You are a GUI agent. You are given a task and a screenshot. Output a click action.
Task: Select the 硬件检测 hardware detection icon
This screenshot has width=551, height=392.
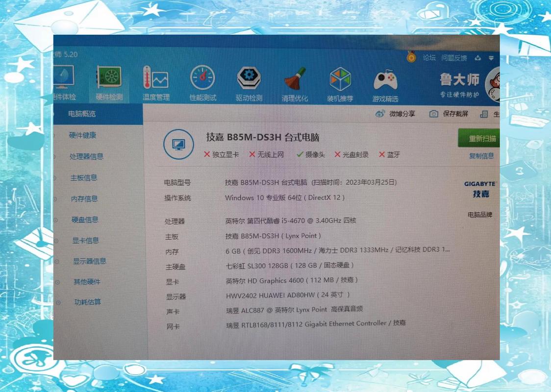[108, 78]
